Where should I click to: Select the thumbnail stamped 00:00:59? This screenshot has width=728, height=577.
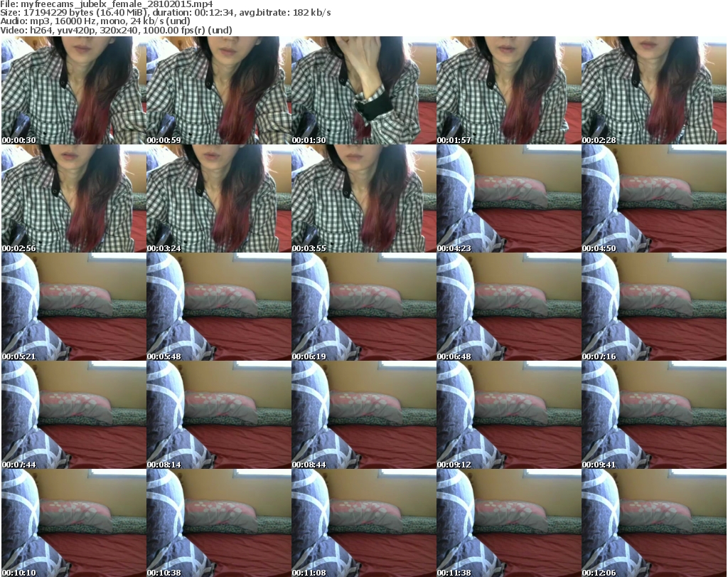pyautogui.click(x=219, y=90)
